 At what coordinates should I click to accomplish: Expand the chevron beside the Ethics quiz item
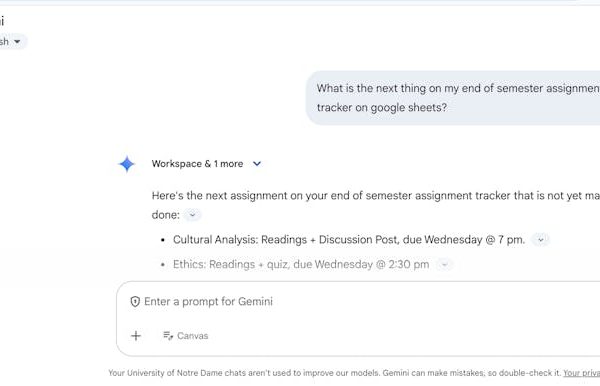444,264
